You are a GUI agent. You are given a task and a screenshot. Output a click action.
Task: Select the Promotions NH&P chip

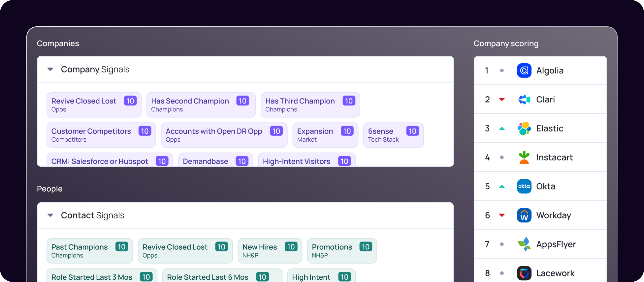point(342,251)
